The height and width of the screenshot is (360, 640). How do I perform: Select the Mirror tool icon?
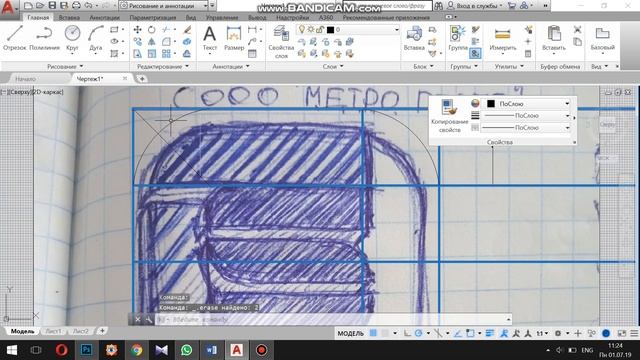tap(151, 42)
